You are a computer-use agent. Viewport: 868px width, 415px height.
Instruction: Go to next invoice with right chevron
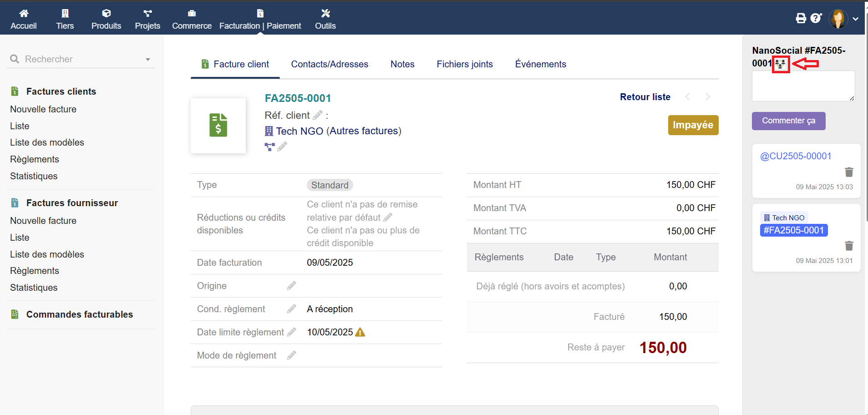(x=708, y=97)
